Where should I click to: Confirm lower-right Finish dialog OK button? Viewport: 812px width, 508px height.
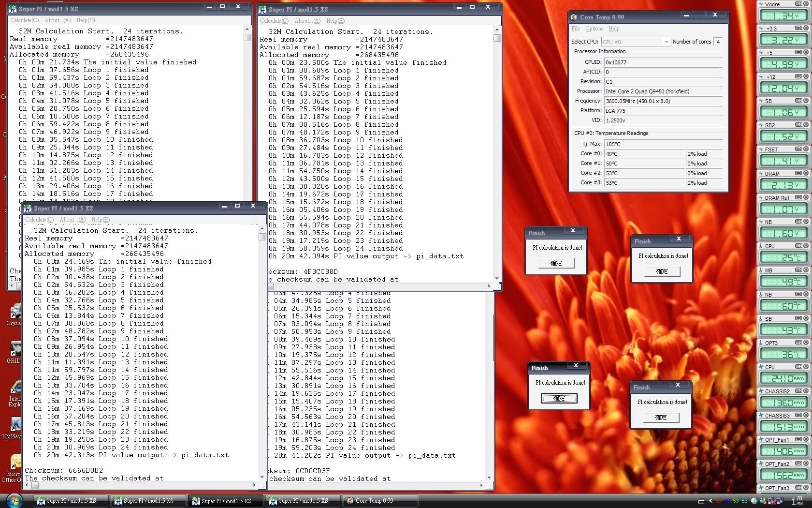pyautogui.click(x=661, y=418)
